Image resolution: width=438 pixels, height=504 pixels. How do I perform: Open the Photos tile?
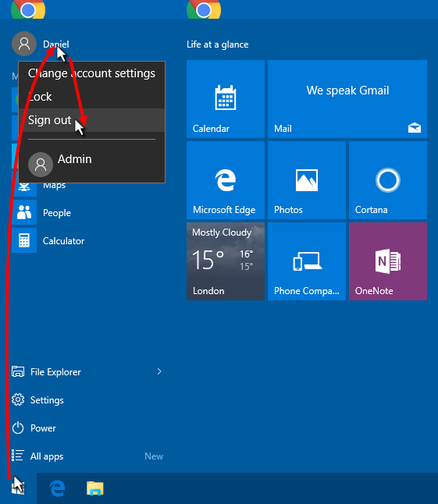(x=307, y=180)
